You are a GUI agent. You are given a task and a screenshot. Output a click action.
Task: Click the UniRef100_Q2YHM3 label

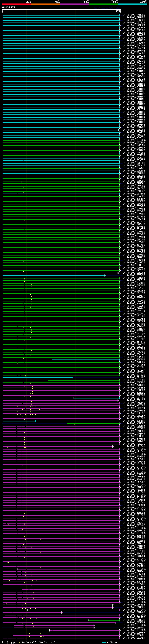(134, 380)
